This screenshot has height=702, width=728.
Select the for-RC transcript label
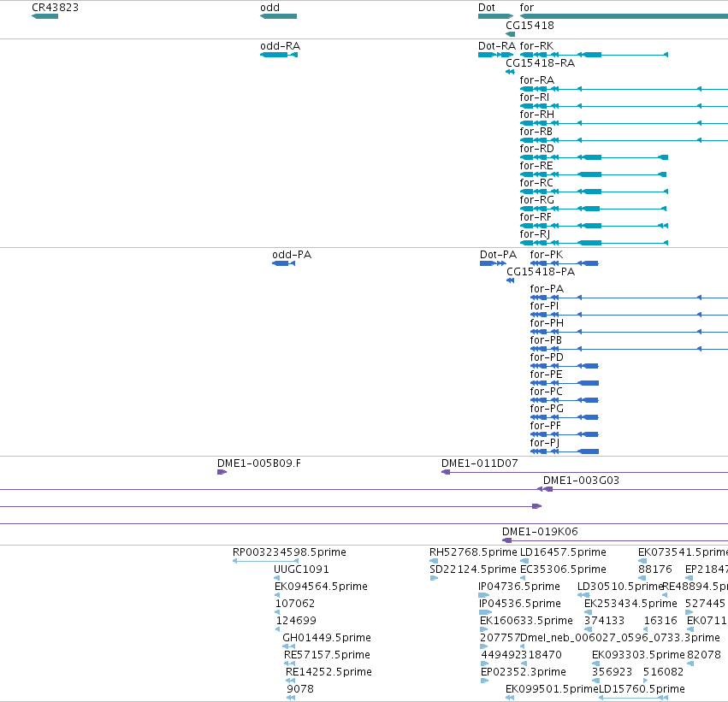[x=536, y=183]
